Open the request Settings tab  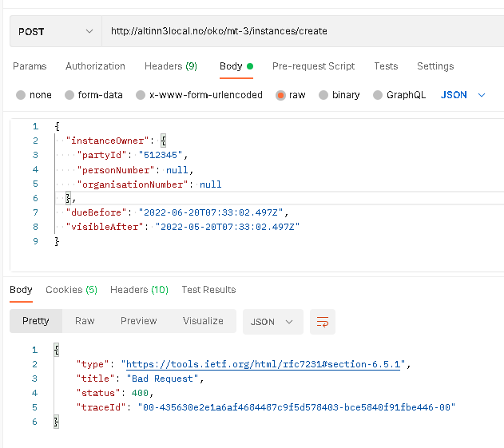435,66
